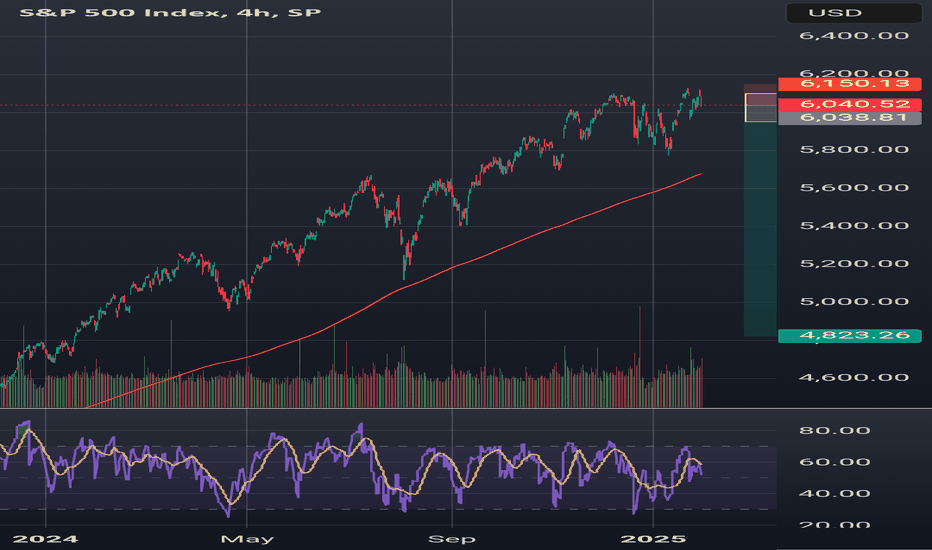
Task: Click the 5,600.00 price axis label
Action: click(x=854, y=188)
